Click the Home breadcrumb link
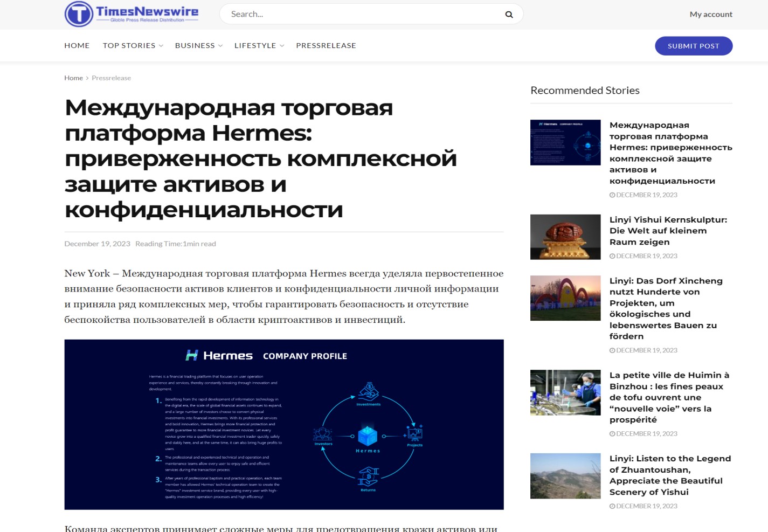768x532 pixels. coord(73,78)
